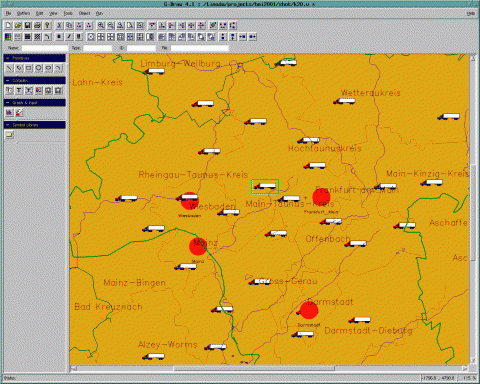This screenshot has width=480, height=384.
Task: Click the File input field
Action: (200, 48)
